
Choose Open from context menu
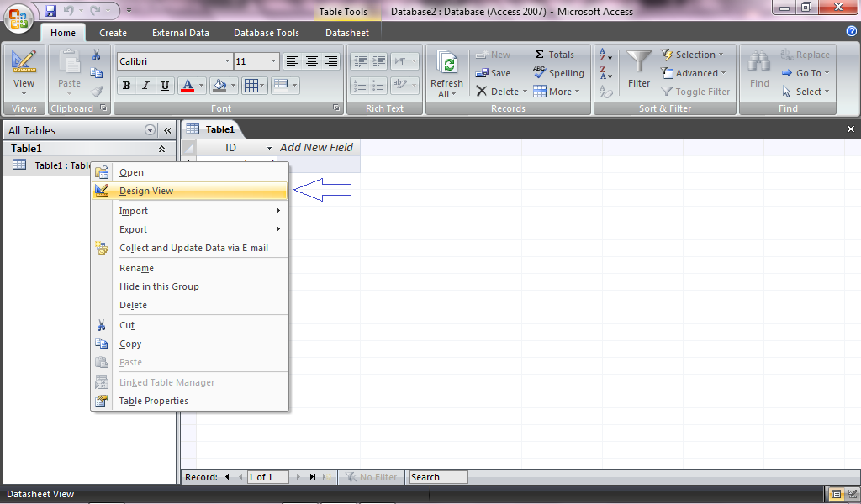(190, 172)
